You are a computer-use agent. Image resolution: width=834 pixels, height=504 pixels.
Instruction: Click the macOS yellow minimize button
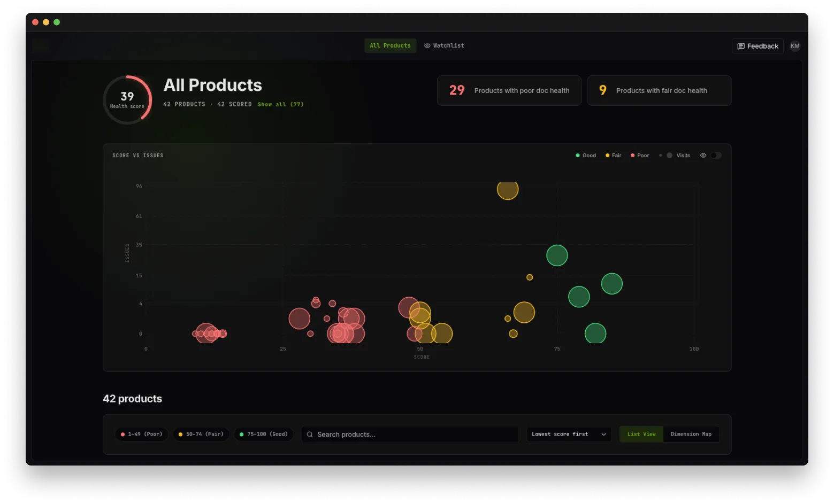point(46,22)
